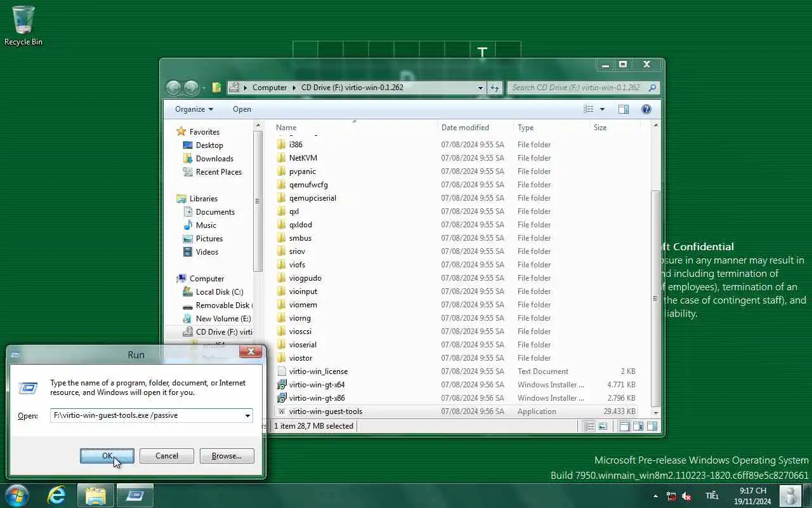Select the virtio-win_license text document icon
The height and width of the screenshot is (508, 812).
[x=282, y=371]
